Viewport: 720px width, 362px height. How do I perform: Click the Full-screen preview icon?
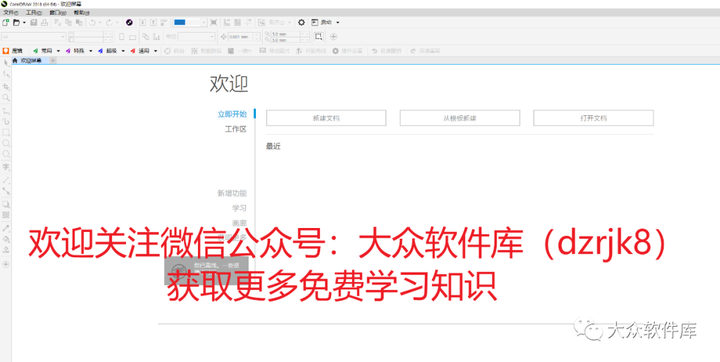coord(214,22)
